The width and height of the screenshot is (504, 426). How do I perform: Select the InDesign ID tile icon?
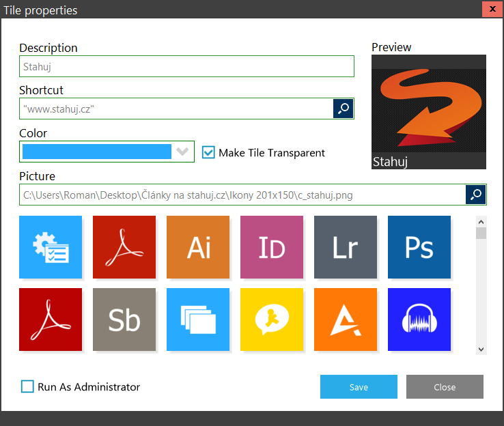coord(272,247)
